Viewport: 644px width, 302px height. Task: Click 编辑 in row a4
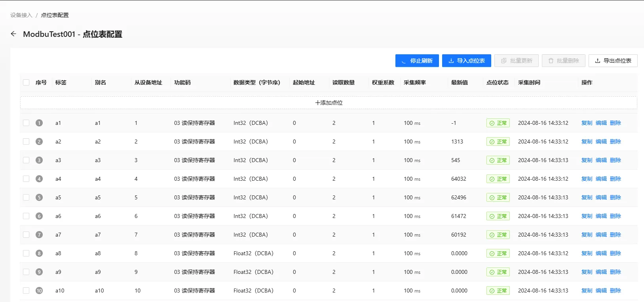(x=601, y=179)
